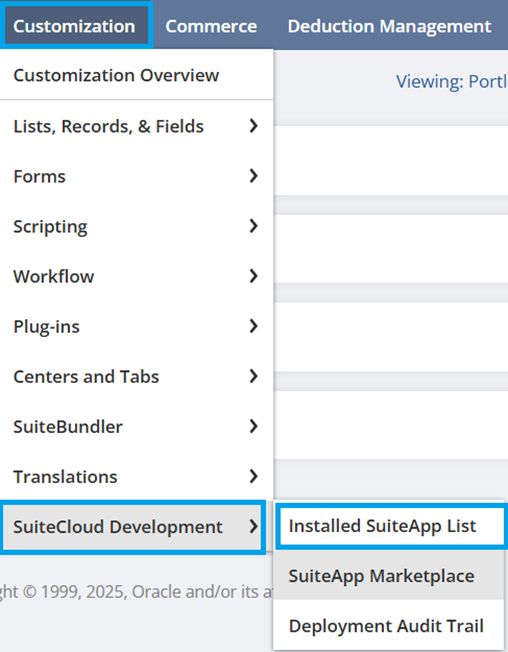Open the SuiteBundler submenu item
This screenshot has height=652, width=508.
point(136,427)
